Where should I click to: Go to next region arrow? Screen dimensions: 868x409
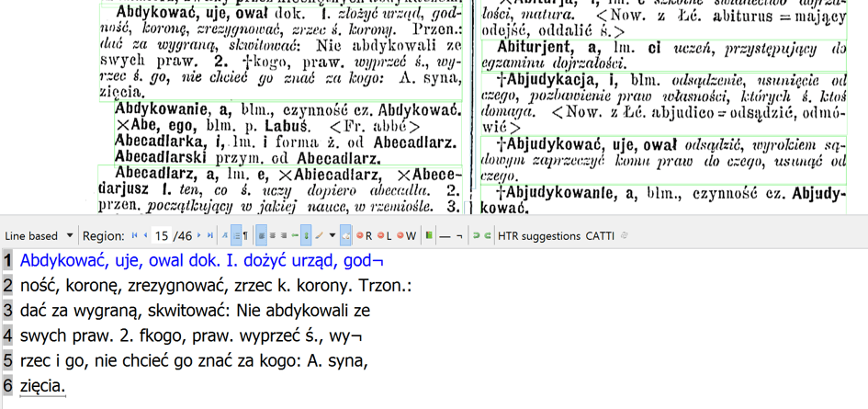(x=199, y=236)
